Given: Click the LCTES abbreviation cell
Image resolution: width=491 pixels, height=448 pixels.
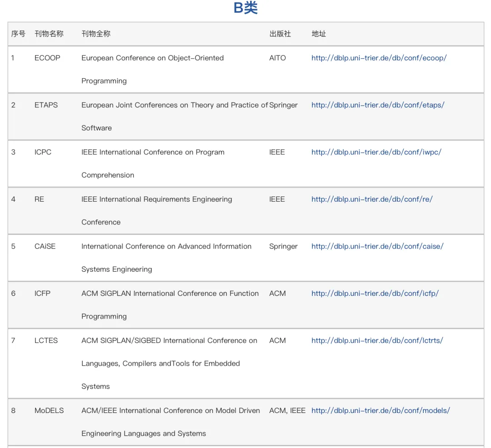Looking at the screenshot, I should coord(46,341).
